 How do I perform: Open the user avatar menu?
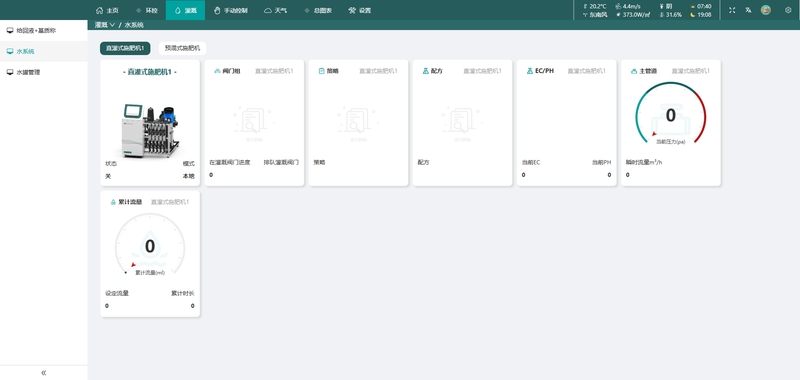point(765,10)
